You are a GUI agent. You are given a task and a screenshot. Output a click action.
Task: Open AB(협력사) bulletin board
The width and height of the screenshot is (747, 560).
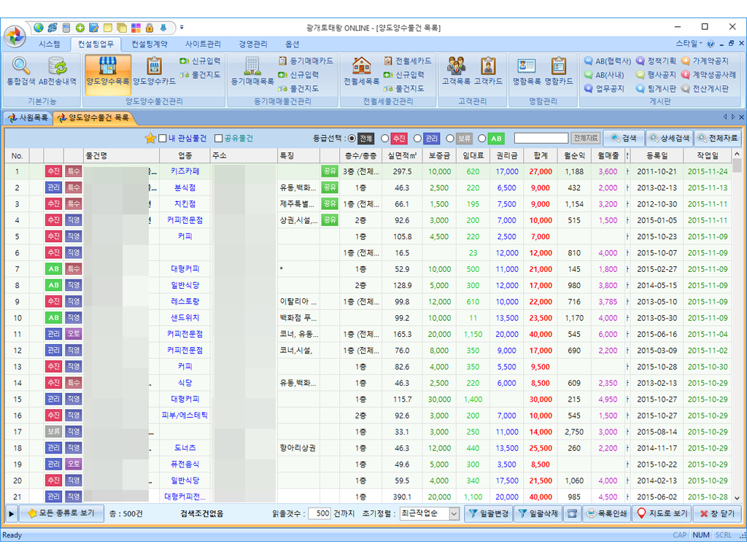pyautogui.click(x=608, y=61)
